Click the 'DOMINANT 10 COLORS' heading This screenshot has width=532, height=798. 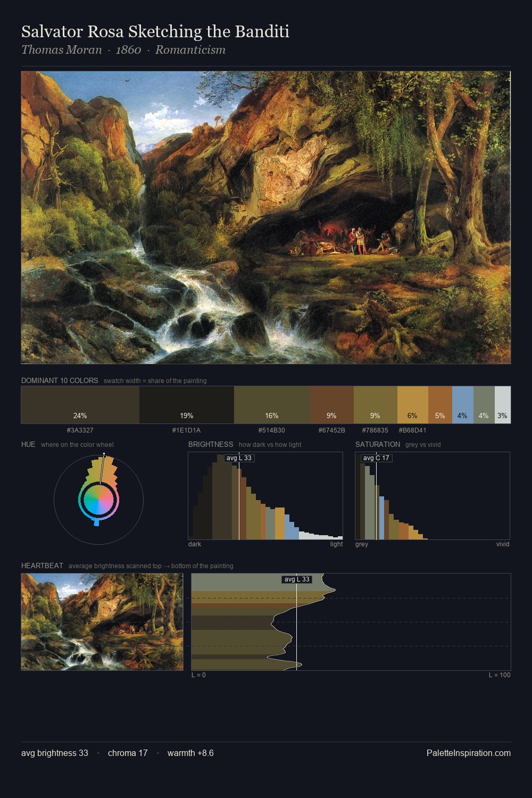(x=60, y=380)
